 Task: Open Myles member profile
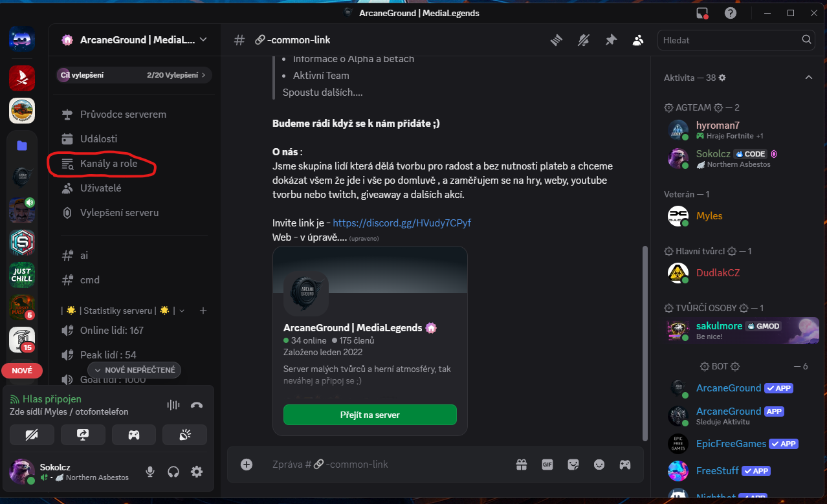coord(740,215)
